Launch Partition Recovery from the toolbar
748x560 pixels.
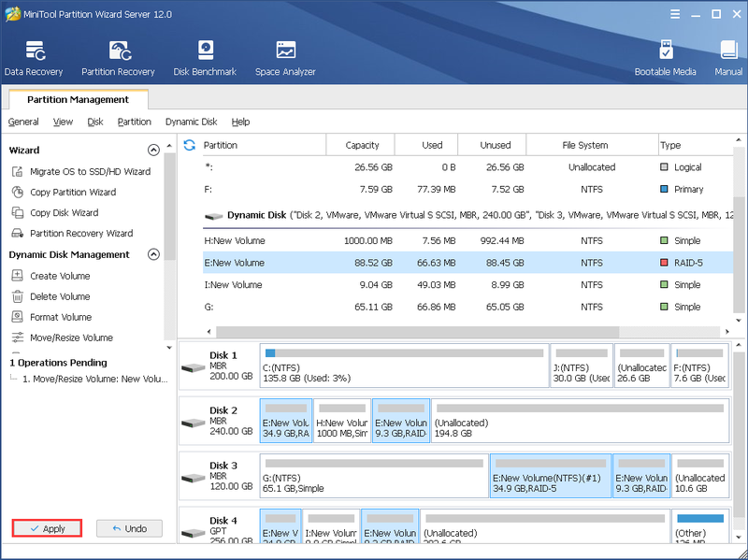(x=118, y=58)
